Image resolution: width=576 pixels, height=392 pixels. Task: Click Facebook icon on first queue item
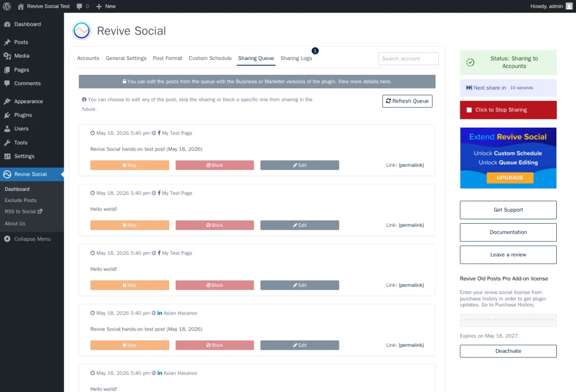pos(159,133)
